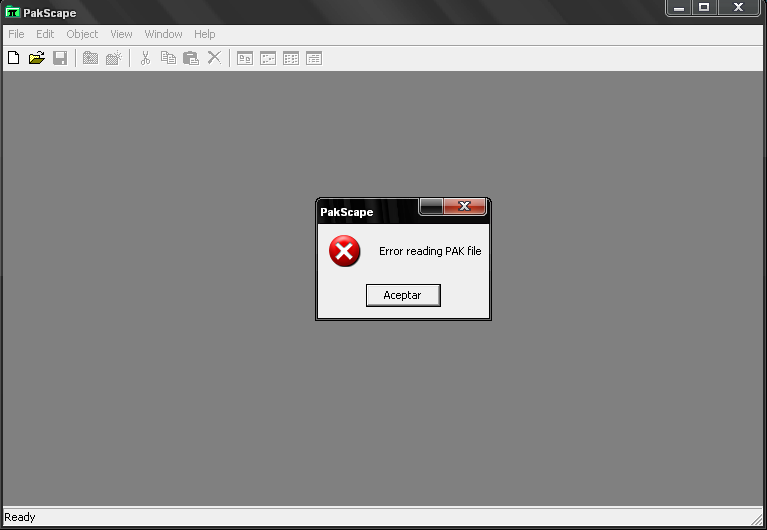This screenshot has height=530, width=767.
Task: Click the PakScape app icon in title bar
Action: coord(12,12)
